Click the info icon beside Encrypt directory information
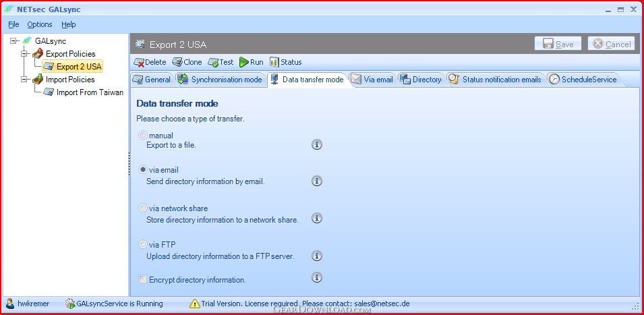Screen dimensions: 644x315 click(x=316, y=277)
